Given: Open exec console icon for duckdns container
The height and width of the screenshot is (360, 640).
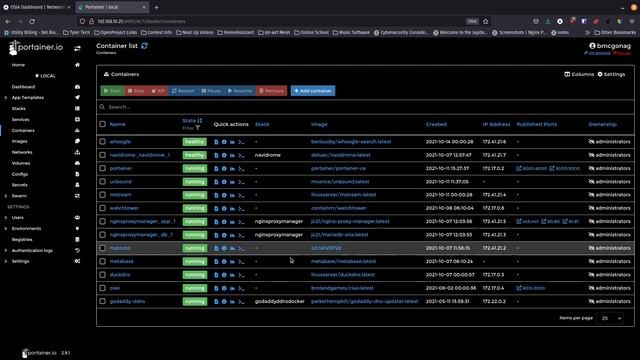Looking at the screenshot, I should pyautogui.click(x=241, y=275).
